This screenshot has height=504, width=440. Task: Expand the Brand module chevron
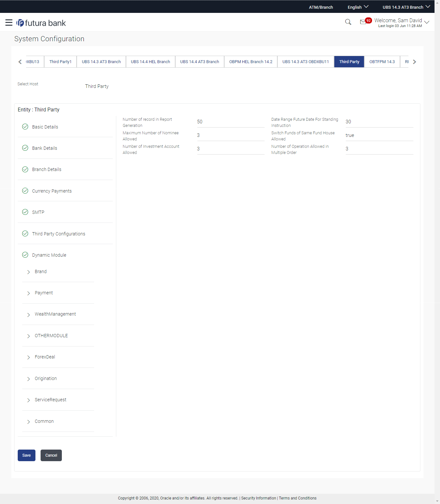[x=28, y=272]
